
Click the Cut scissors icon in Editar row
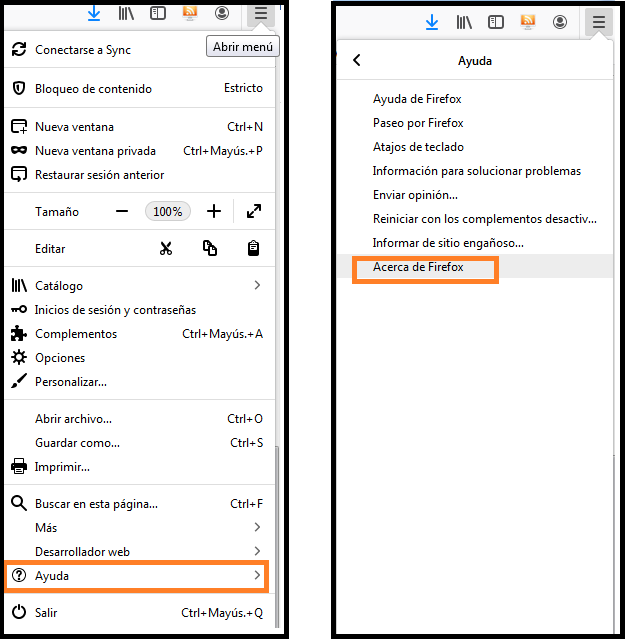tap(166, 249)
